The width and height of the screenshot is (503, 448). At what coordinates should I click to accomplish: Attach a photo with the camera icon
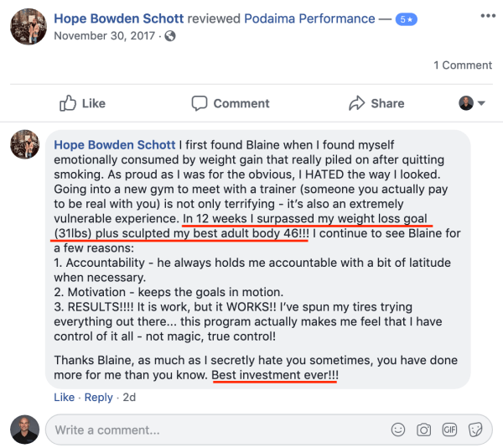pyautogui.click(x=423, y=430)
